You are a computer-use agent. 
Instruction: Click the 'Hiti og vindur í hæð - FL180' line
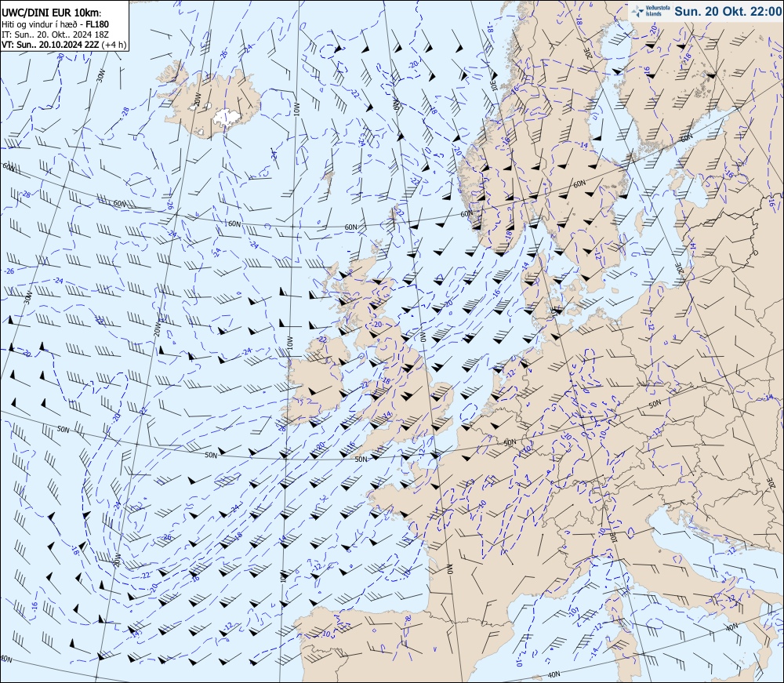tap(56, 24)
